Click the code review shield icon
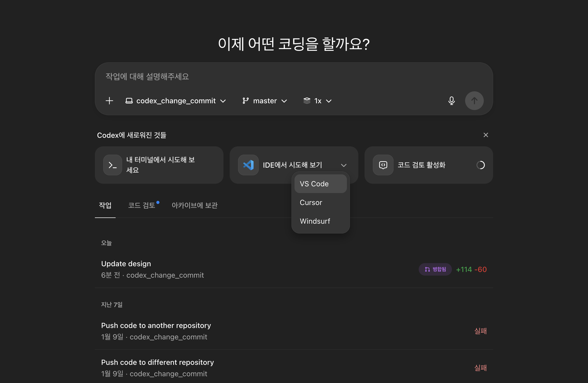The image size is (588, 383). (383, 165)
